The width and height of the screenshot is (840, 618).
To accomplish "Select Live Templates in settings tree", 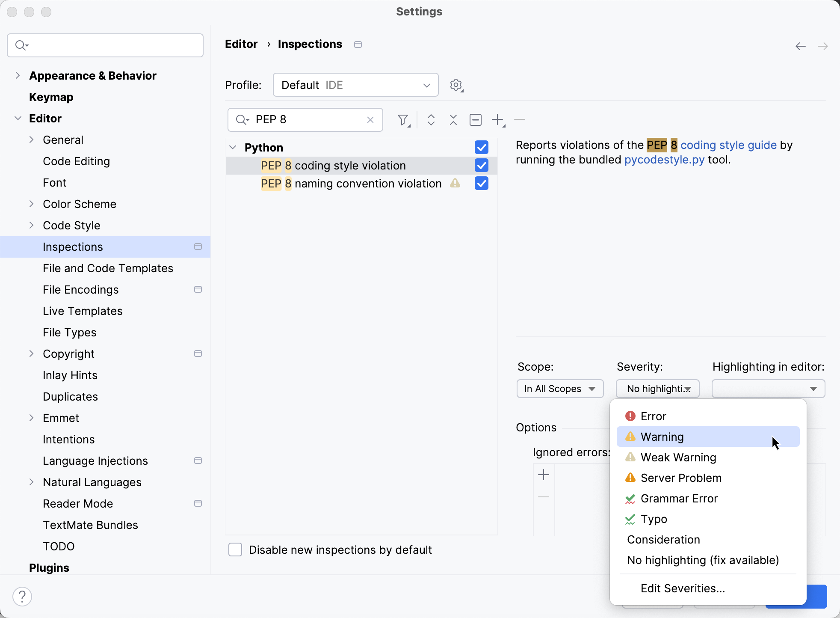I will pos(83,311).
